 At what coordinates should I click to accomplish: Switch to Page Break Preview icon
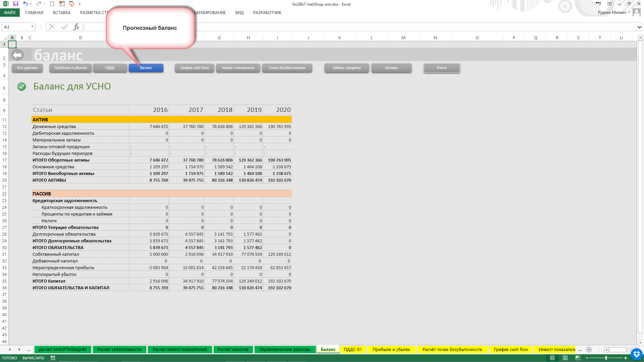[x=578, y=358]
